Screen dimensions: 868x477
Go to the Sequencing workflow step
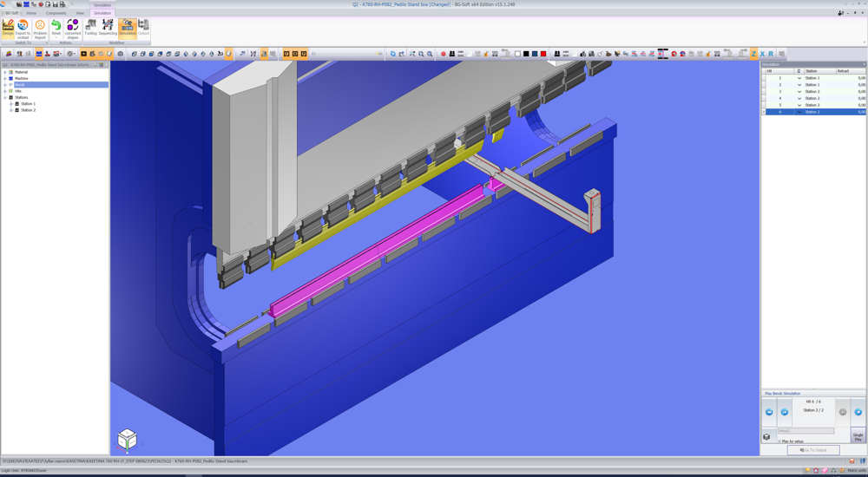point(108,28)
